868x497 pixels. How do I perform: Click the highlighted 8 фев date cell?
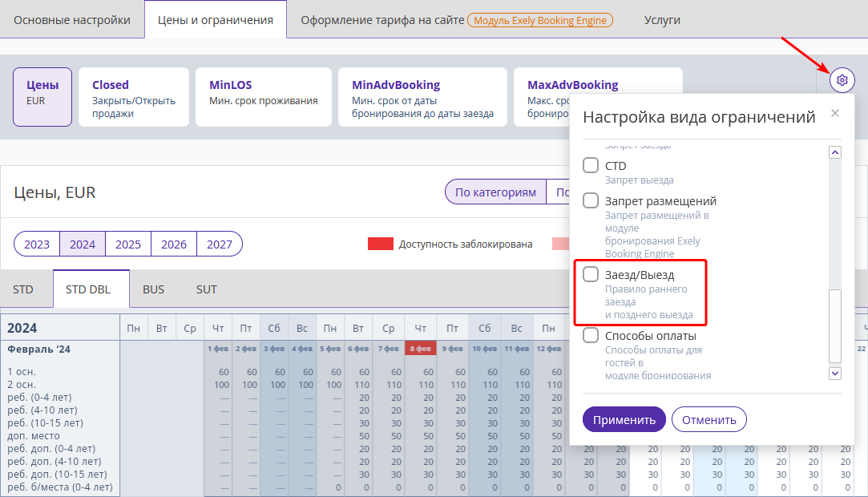click(421, 349)
